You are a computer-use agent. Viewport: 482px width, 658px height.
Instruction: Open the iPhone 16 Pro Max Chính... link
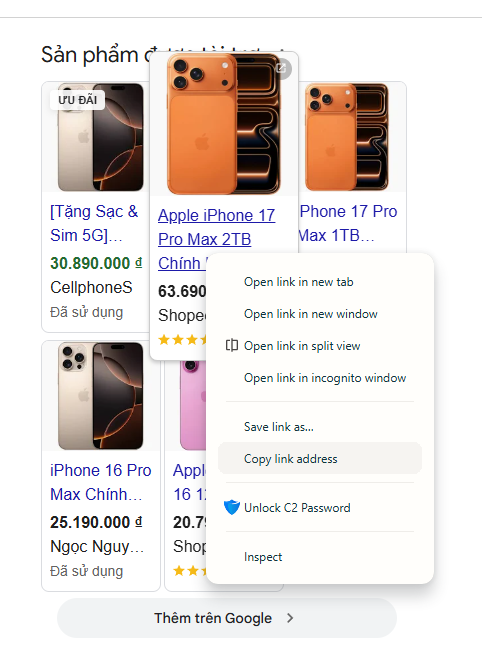100,482
